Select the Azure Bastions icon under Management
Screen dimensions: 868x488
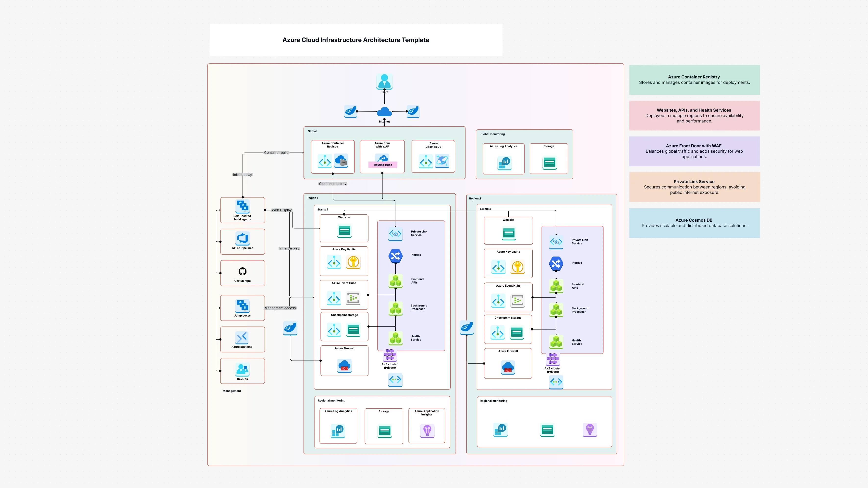pos(242,337)
